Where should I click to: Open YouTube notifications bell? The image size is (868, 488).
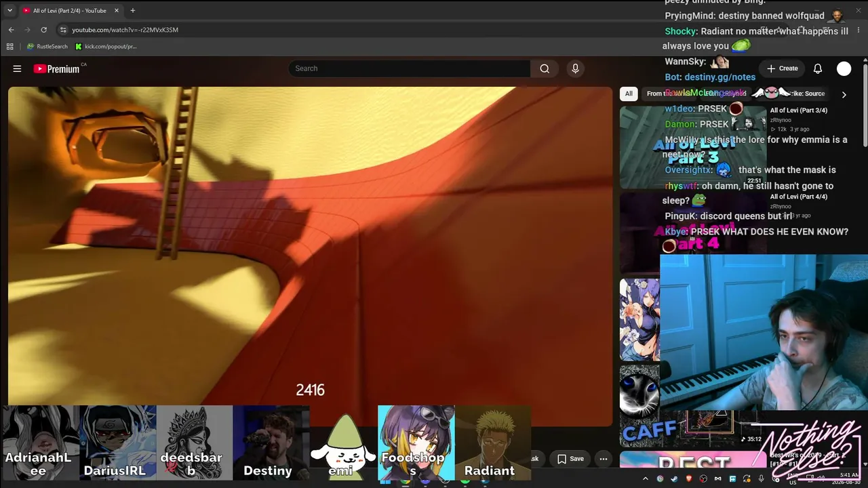[x=818, y=68]
